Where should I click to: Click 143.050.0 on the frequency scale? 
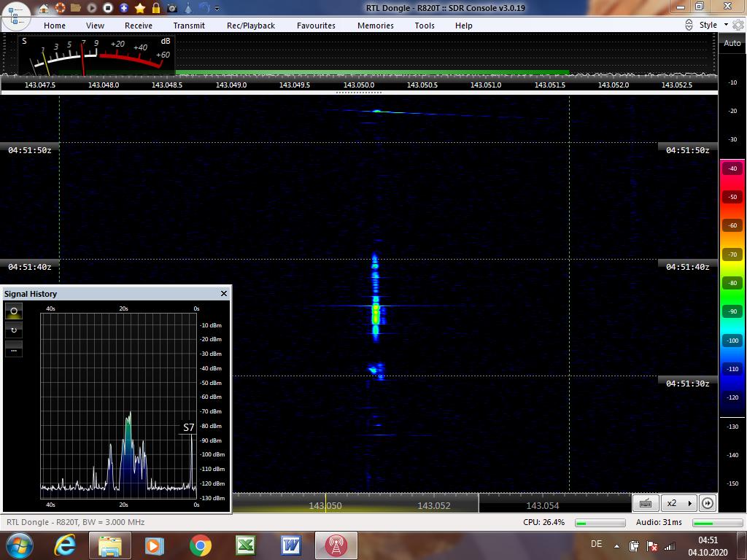point(359,85)
